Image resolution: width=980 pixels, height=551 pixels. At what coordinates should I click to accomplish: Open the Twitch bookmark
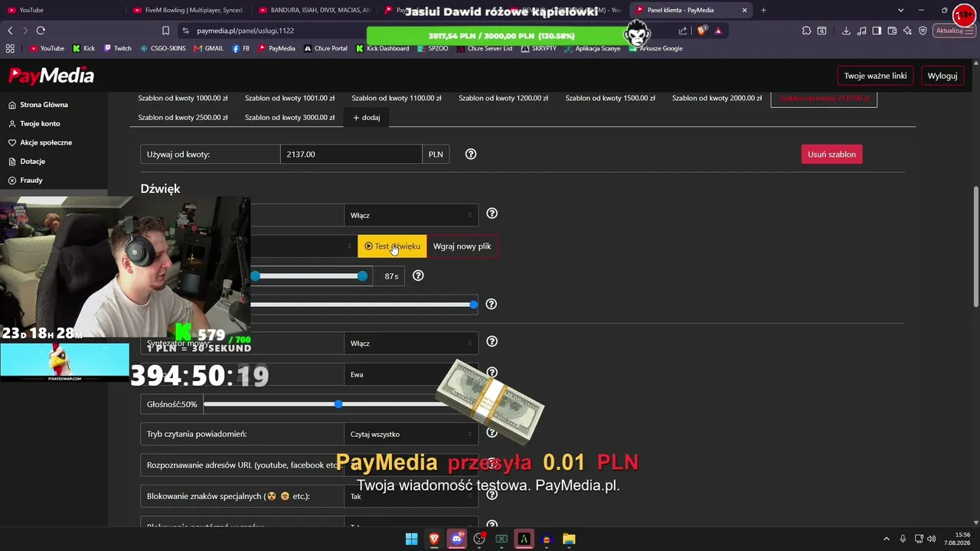tap(118, 48)
